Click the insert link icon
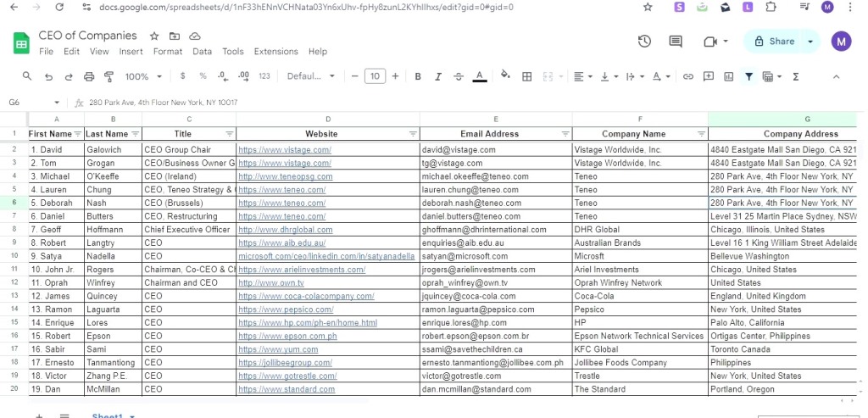The image size is (868, 418). [688, 76]
